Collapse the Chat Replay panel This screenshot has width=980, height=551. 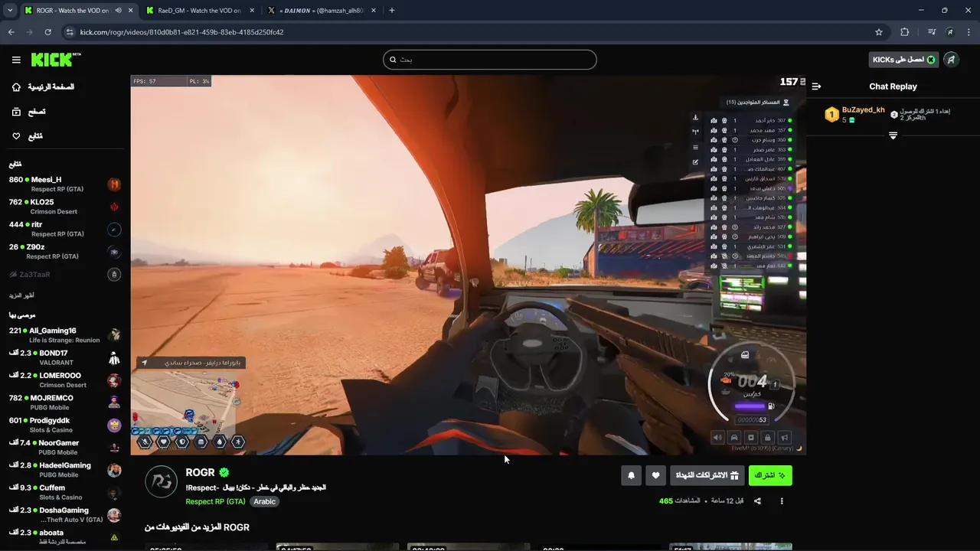coord(816,86)
